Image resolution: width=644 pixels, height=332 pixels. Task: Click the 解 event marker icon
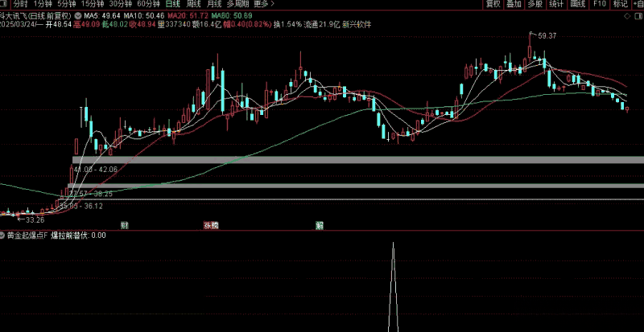pyautogui.click(x=320, y=226)
